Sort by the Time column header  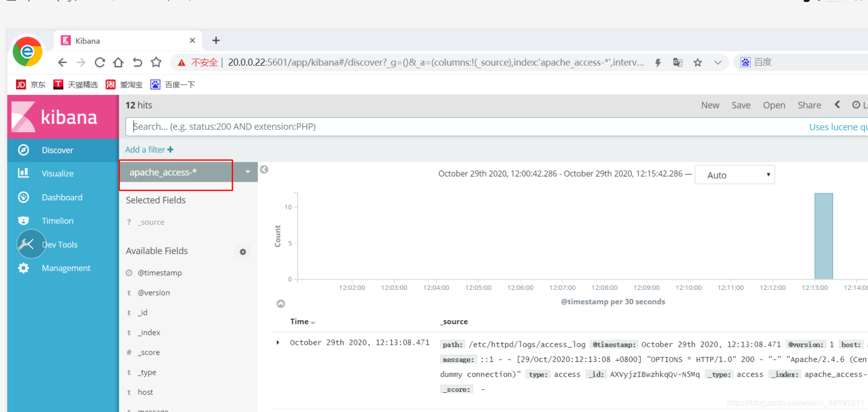tap(303, 322)
